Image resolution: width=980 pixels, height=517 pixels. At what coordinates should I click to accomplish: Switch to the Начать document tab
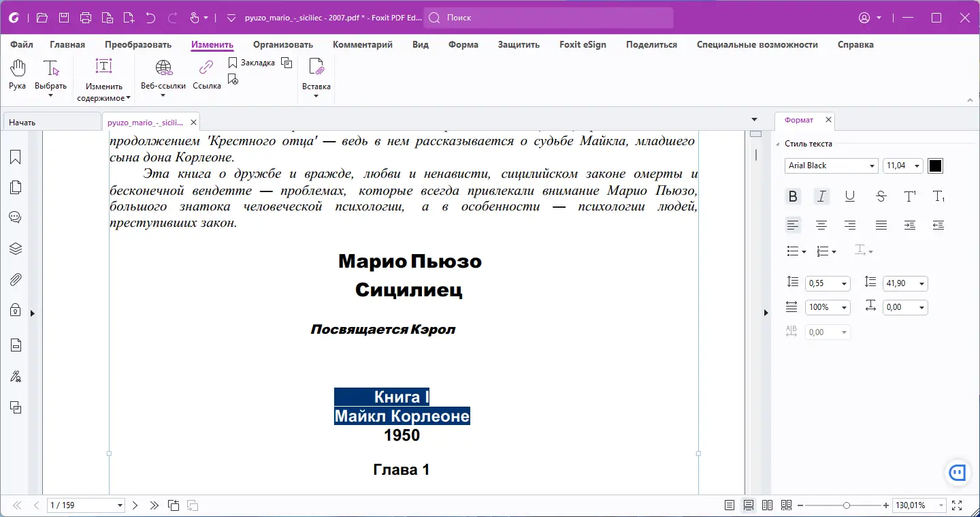(52, 122)
